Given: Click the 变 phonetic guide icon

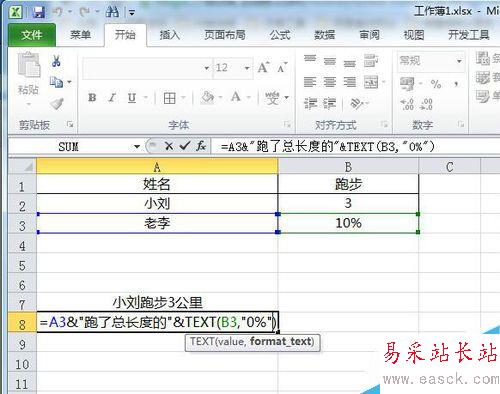Looking at the screenshot, I should coord(272,98).
